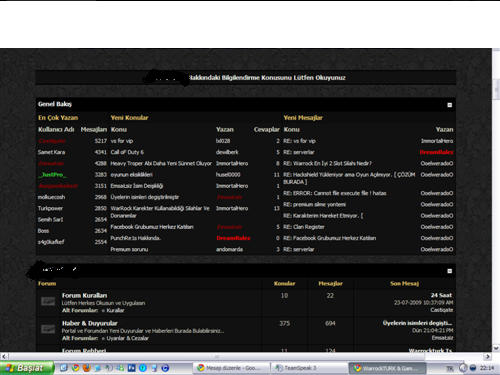Open the 'Üyelerin isimleri değiştirilmiştir' topic
Screen dimensions: 500x375
(145, 197)
